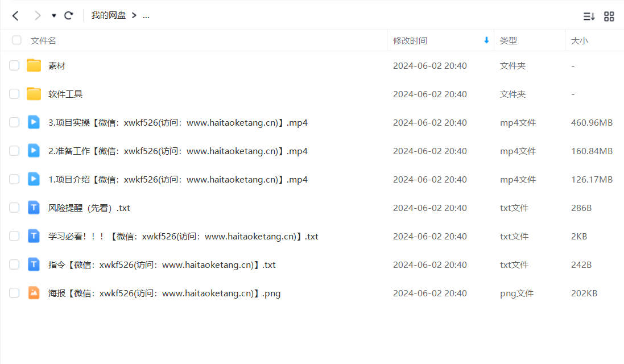
Task: Check the box for 1.项目介绍 video
Action: (x=14, y=179)
